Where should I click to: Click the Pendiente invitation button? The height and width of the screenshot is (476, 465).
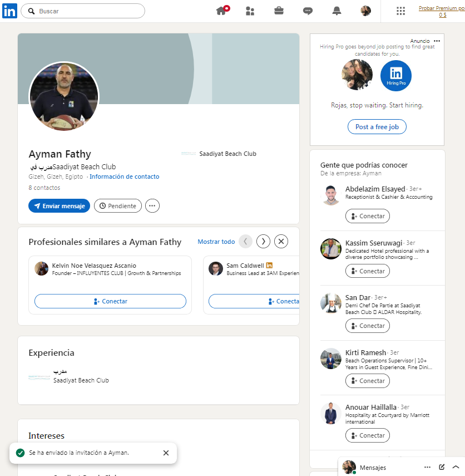point(118,206)
